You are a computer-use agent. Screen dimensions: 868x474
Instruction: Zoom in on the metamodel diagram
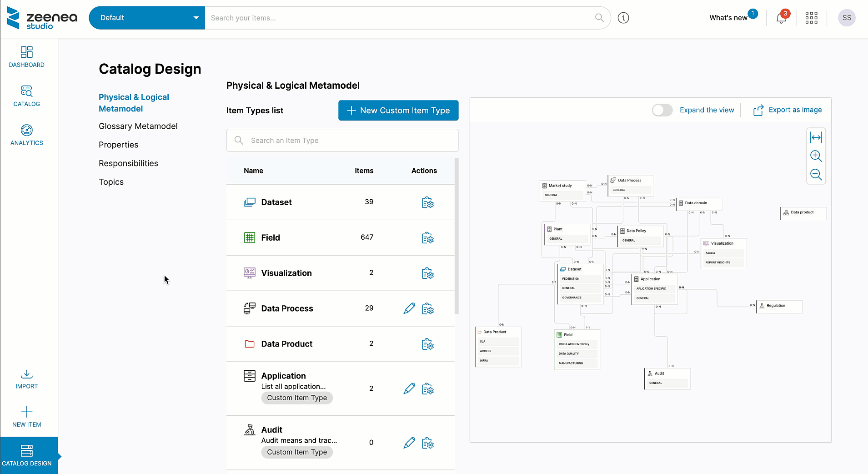[816, 156]
